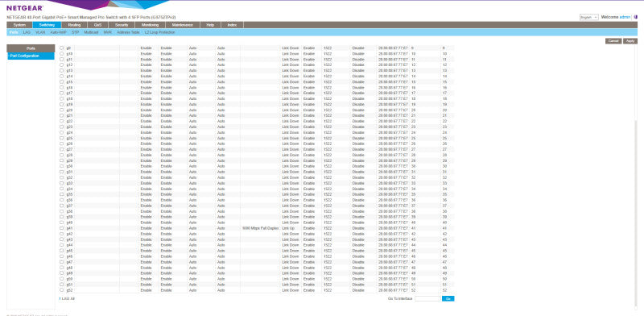
Task: Click the Link Up status in row g41
Action: pyautogui.click(x=288, y=228)
